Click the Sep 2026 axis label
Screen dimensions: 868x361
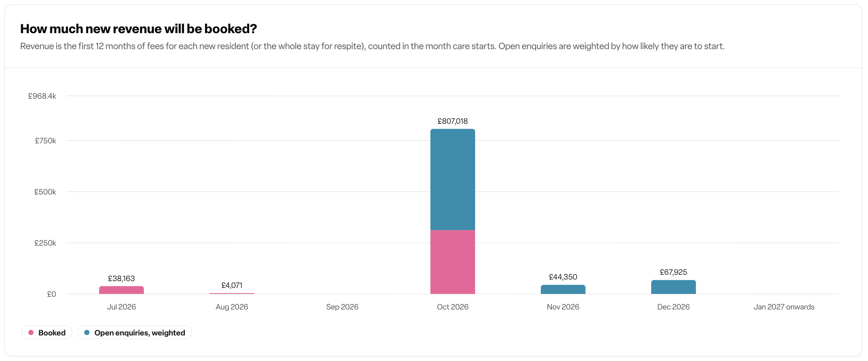342,307
